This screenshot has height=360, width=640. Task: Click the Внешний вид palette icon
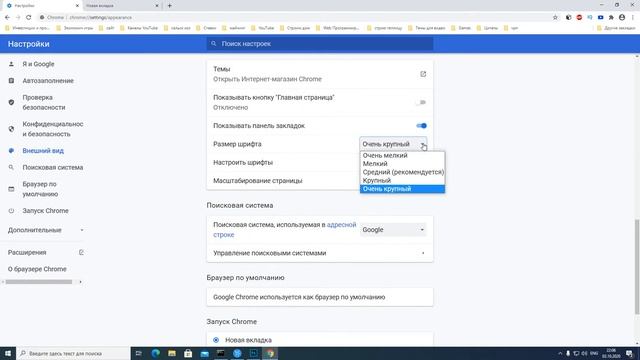point(11,151)
